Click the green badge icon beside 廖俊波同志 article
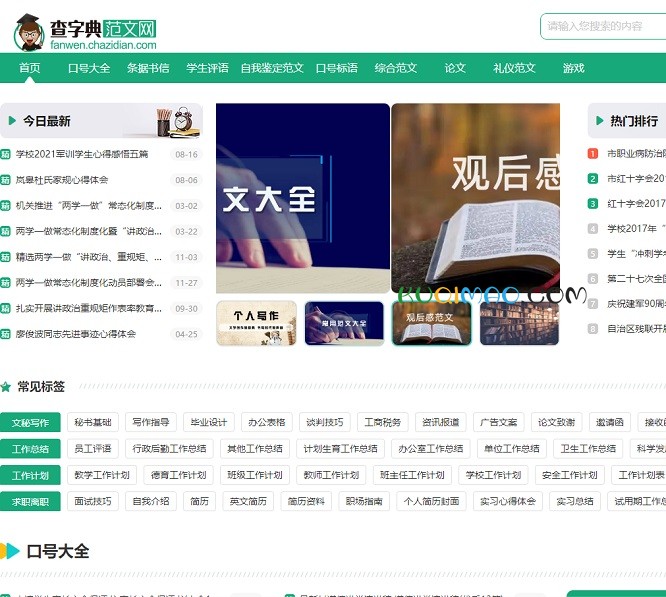 tap(5, 334)
